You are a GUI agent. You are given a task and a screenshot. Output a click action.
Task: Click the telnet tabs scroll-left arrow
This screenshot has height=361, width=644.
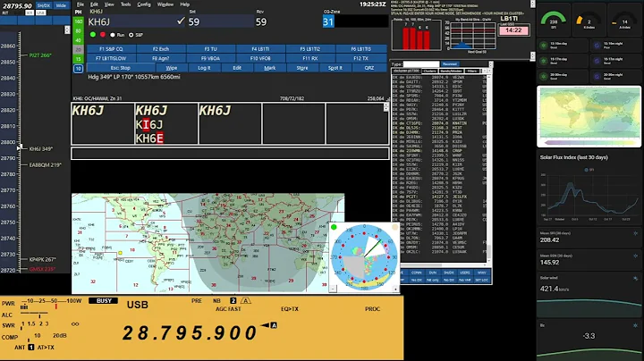pyautogui.click(x=484, y=71)
